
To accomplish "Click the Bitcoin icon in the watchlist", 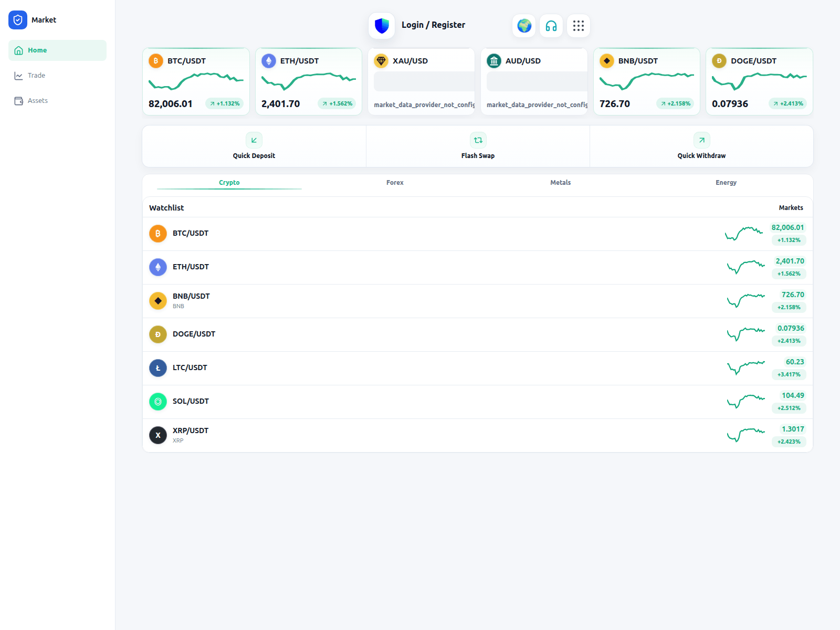I will click(158, 234).
